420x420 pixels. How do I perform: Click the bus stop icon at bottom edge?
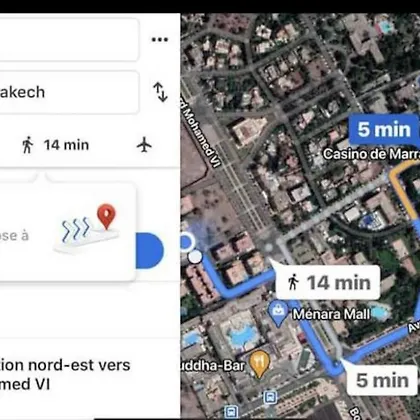pos(231,412)
